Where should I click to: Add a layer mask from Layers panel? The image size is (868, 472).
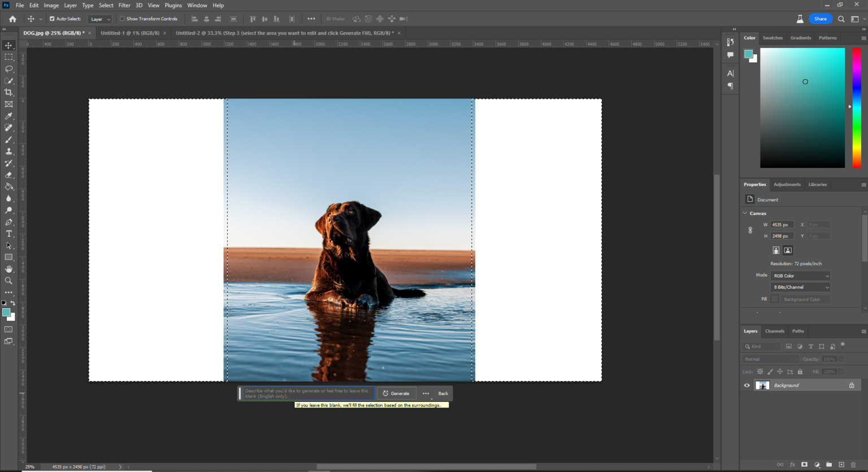804,465
